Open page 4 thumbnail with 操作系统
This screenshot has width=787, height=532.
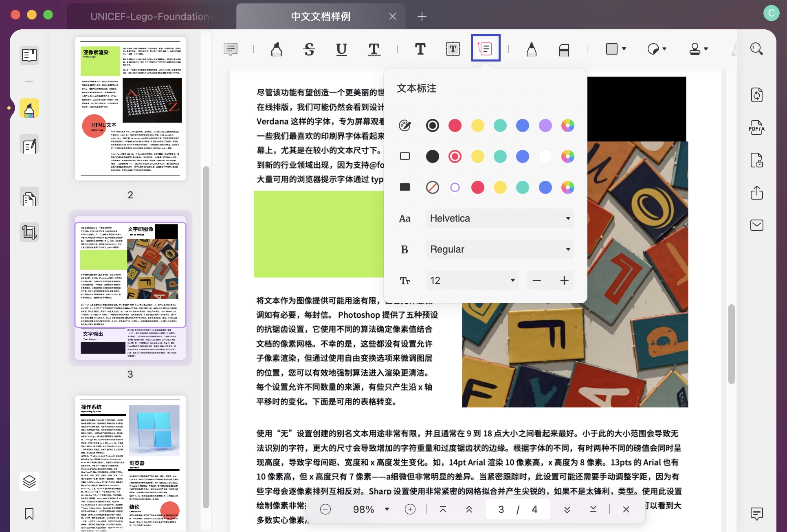pyautogui.click(x=130, y=463)
